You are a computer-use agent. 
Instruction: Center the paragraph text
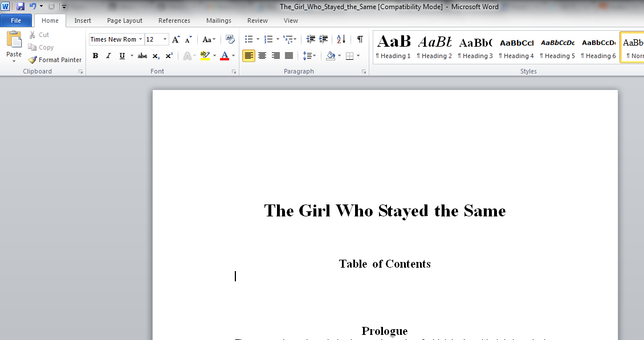[262, 56]
